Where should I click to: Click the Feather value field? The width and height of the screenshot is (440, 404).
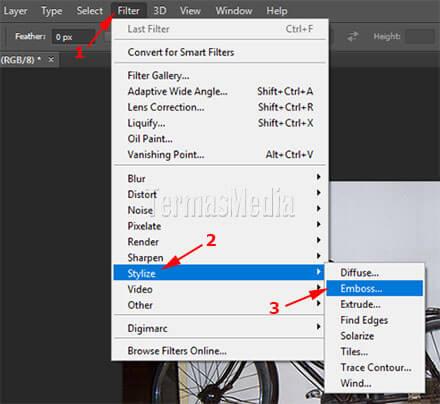click(x=73, y=37)
